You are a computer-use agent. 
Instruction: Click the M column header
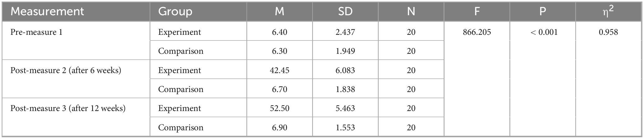point(280,12)
